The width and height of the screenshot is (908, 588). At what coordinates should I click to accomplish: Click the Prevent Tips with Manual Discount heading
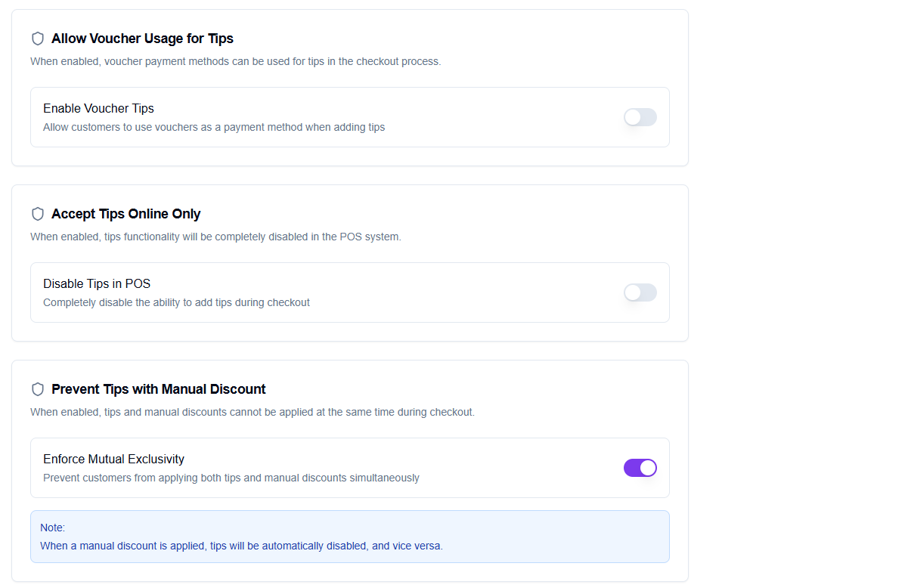(159, 389)
